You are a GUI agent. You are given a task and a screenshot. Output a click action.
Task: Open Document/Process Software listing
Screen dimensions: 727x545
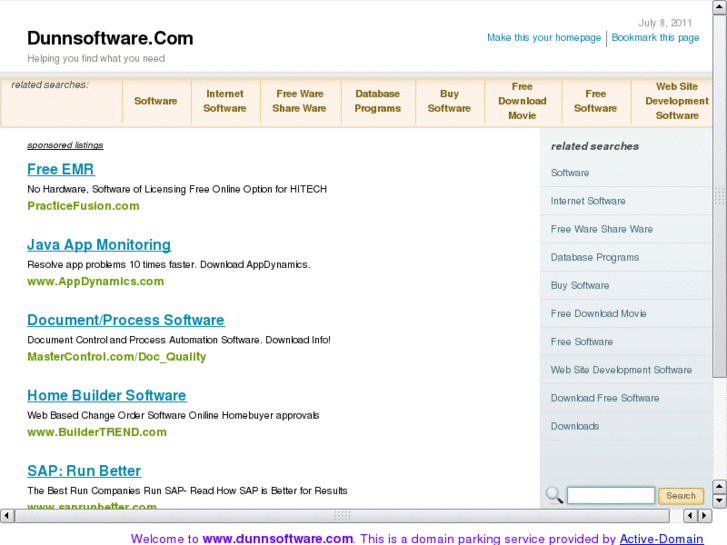[126, 320]
